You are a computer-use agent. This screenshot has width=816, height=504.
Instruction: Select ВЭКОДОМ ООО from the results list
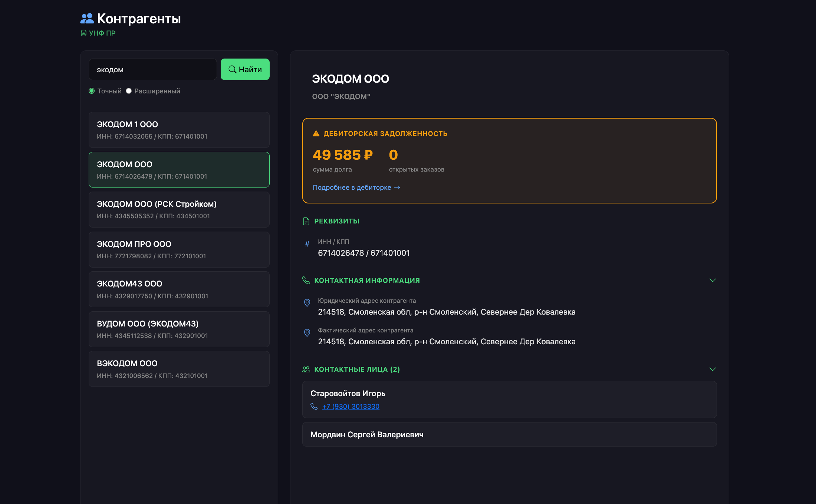coord(179,368)
